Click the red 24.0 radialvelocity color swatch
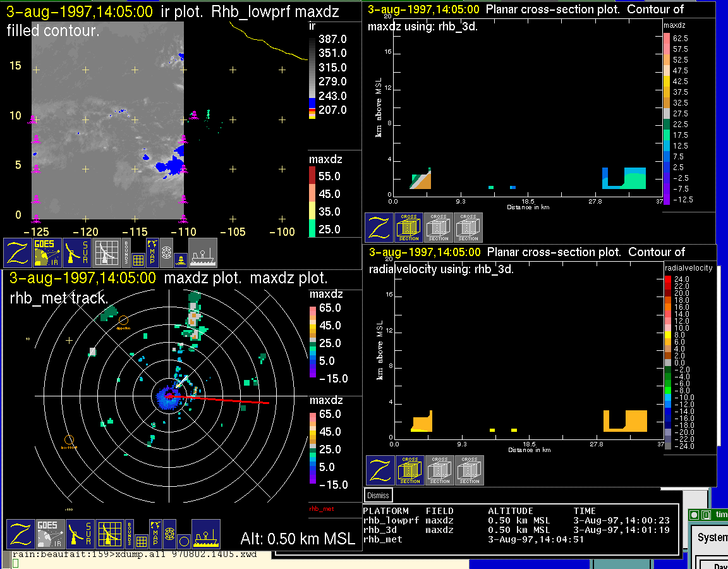This screenshot has height=569, width=728. click(x=669, y=279)
